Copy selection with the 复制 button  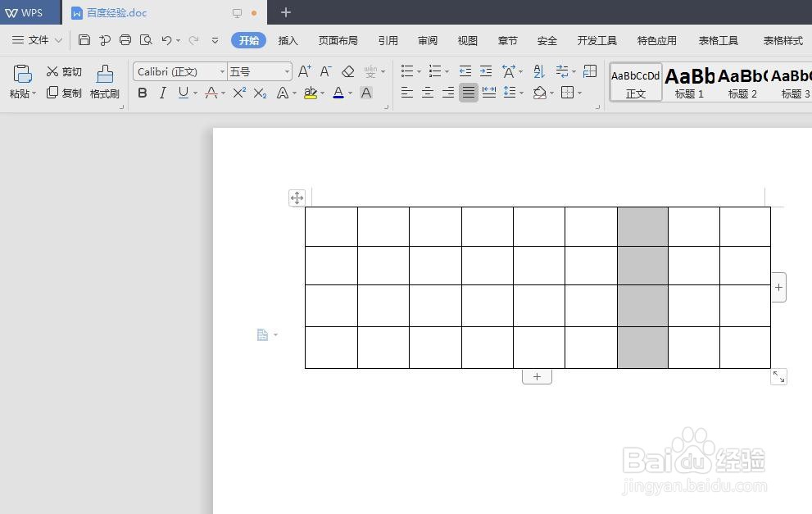tap(64, 93)
